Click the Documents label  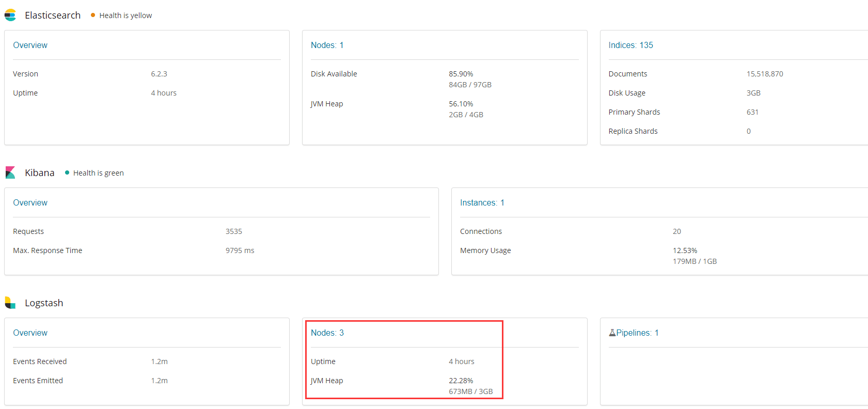coord(628,74)
